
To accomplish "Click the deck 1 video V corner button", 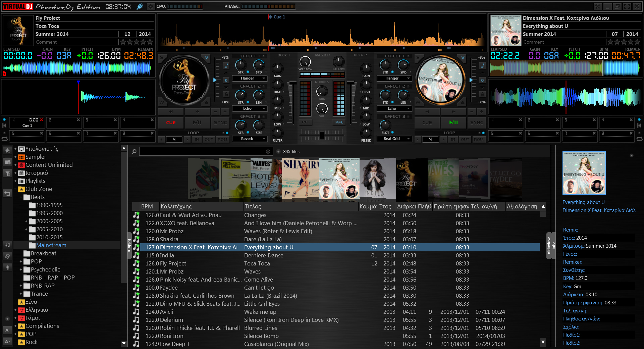I will (207, 58).
